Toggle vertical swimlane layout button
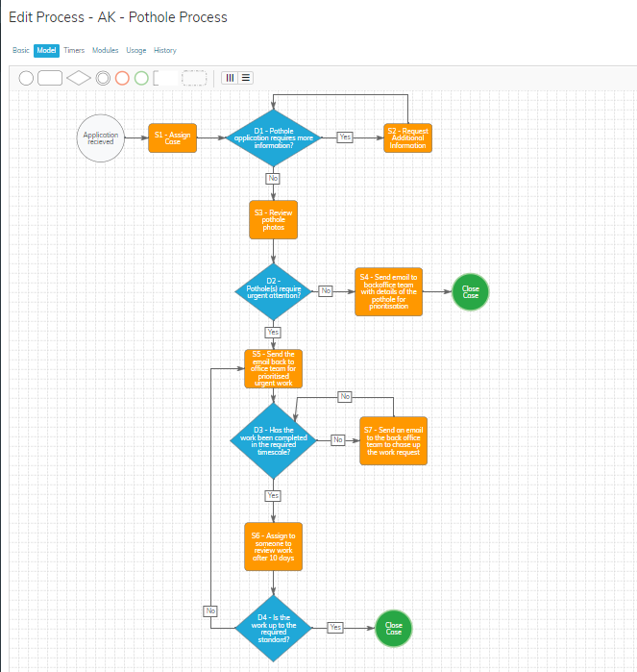This screenshot has width=637, height=672. click(231, 78)
